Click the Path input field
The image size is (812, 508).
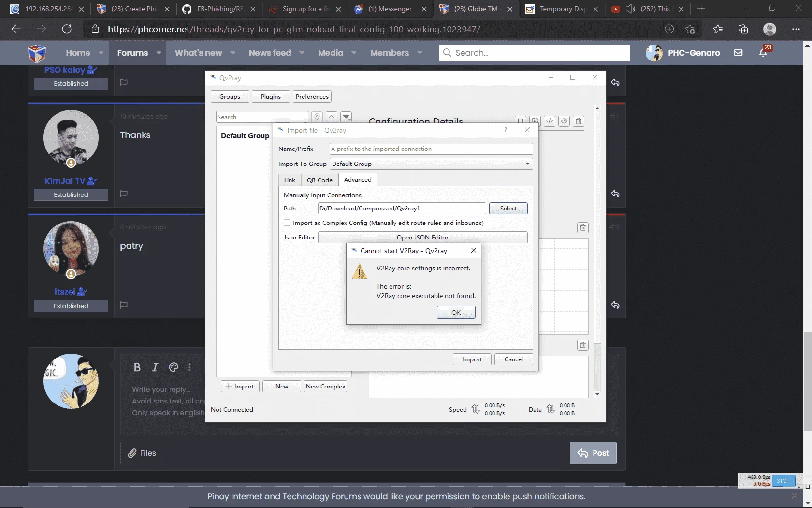(x=402, y=208)
